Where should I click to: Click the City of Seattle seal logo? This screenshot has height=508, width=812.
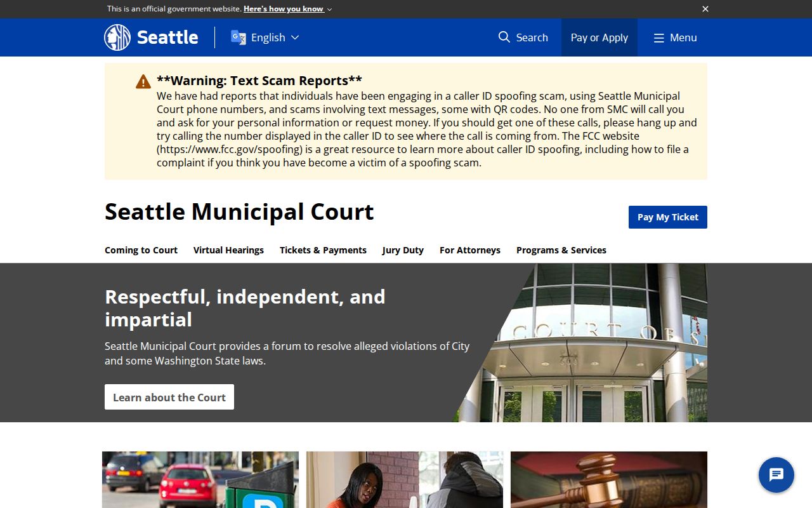[117, 37]
